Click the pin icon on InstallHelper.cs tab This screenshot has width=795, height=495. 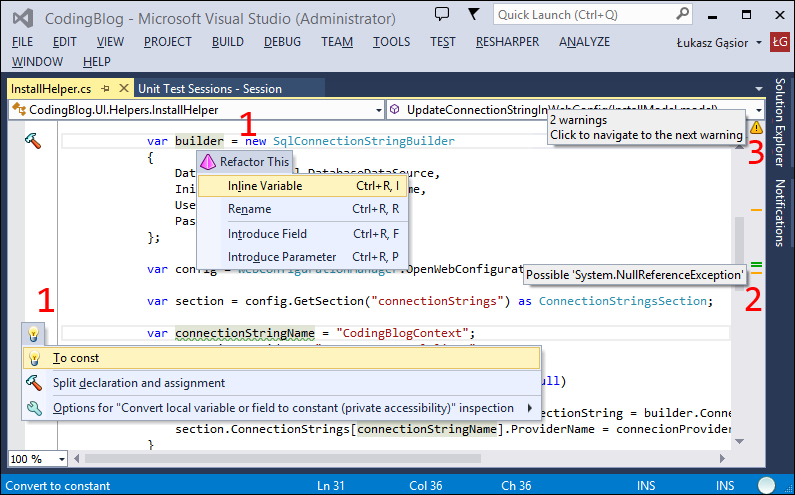pyautogui.click(x=105, y=89)
